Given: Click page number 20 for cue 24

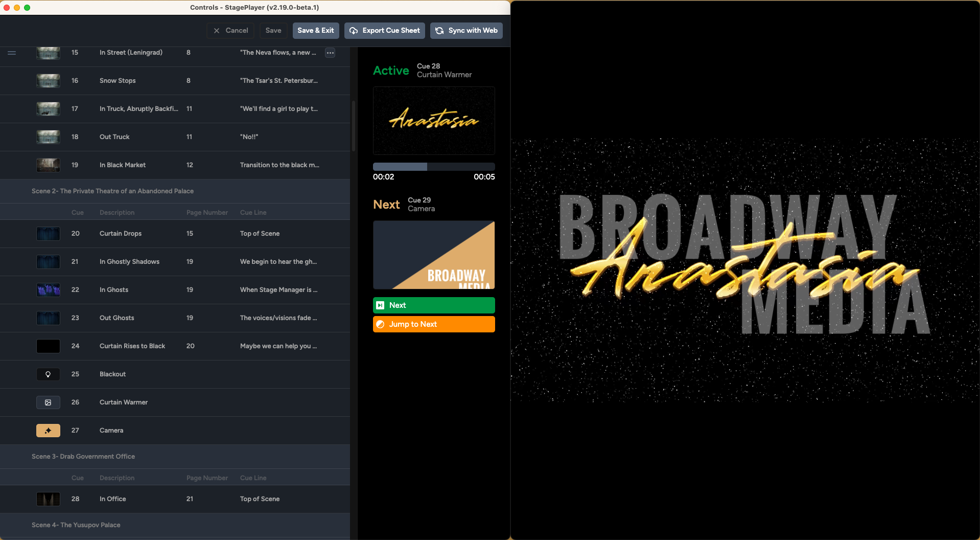Looking at the screenshot, I should click(x=191, y=346).
